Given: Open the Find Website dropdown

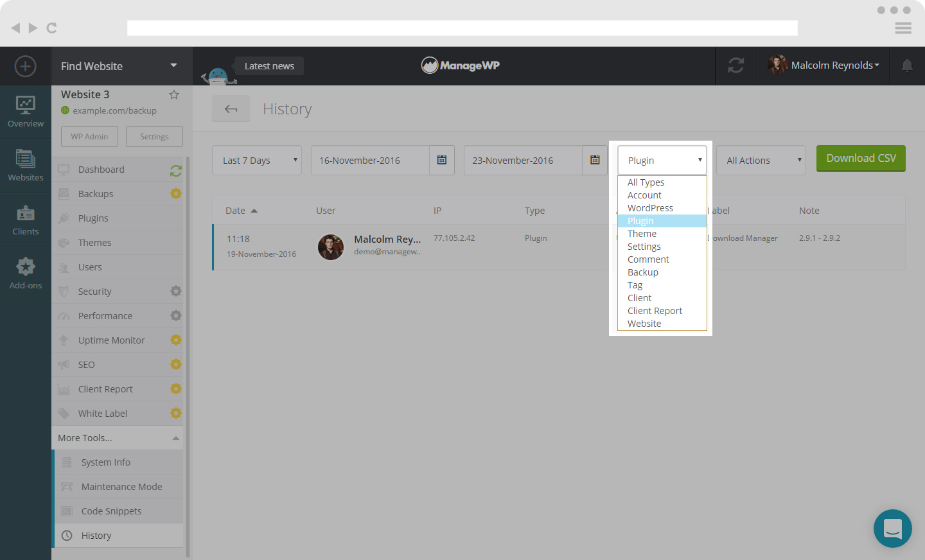Looking at the screenshot, I should pyautogui.click(x=122, y=66).
